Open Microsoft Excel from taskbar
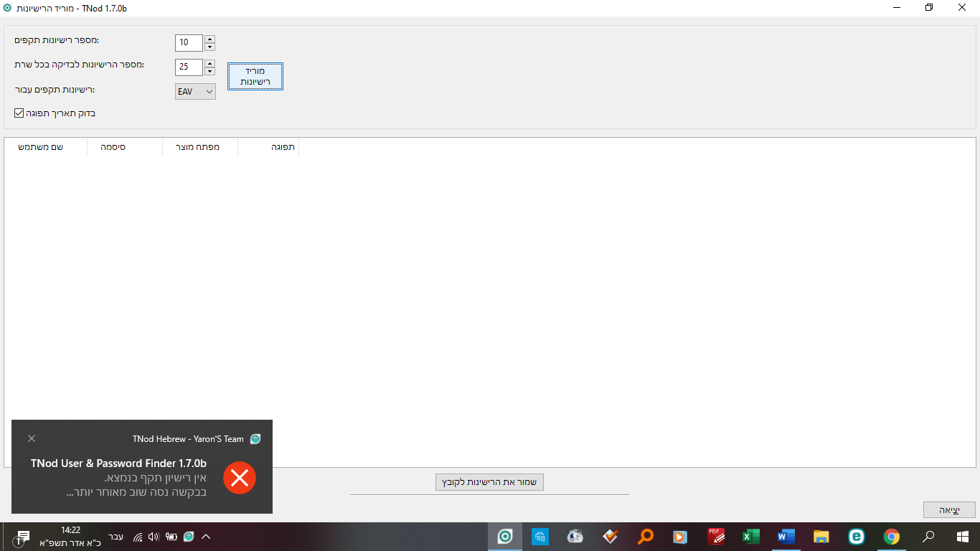Screen dimensions: 980x551 751,537
